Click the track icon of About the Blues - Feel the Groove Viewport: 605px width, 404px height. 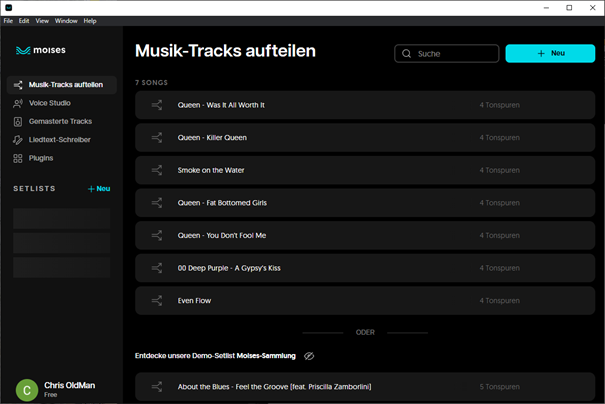pos(157,387)
